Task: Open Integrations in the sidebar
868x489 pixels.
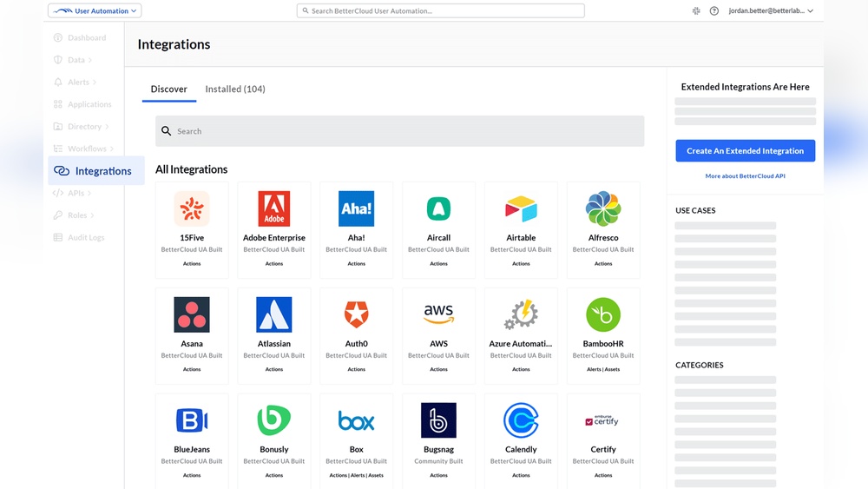Action: pos(96,170)
